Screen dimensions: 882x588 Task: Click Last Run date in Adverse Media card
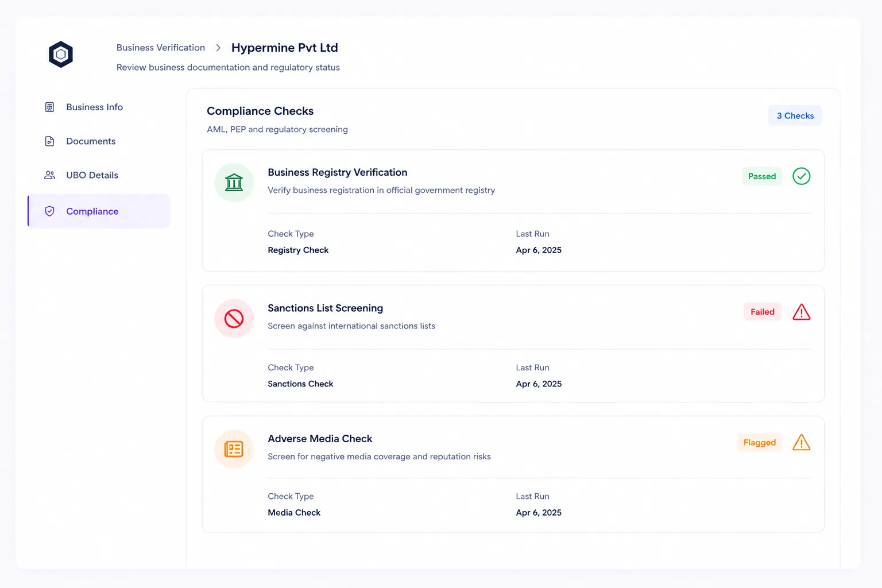tap(539, 513)
